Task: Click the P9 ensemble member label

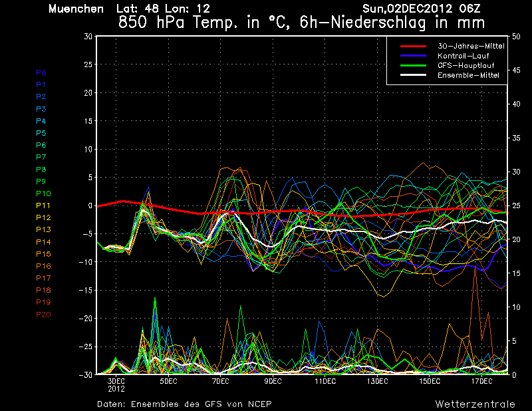Action: pyautogui.click(x=41, y=182)
